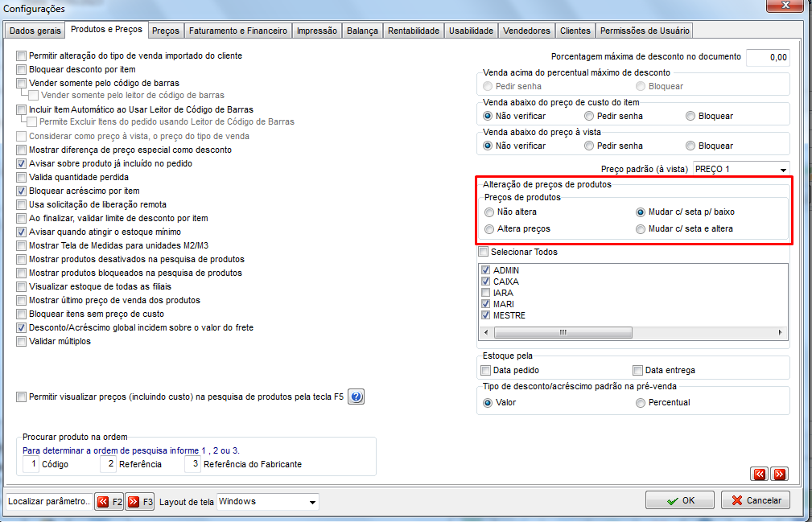
Task: Select Não altera for Preços de produtos
Action: tap(489, 212)
